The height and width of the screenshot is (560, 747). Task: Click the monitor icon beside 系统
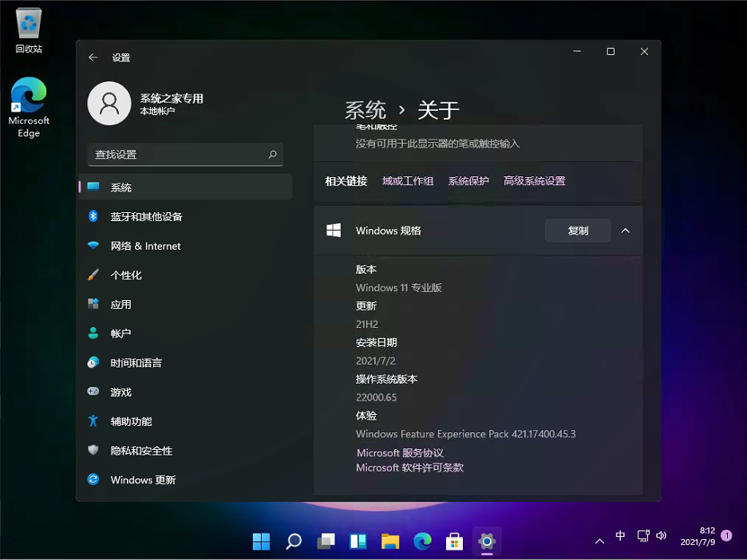(93, 187)
